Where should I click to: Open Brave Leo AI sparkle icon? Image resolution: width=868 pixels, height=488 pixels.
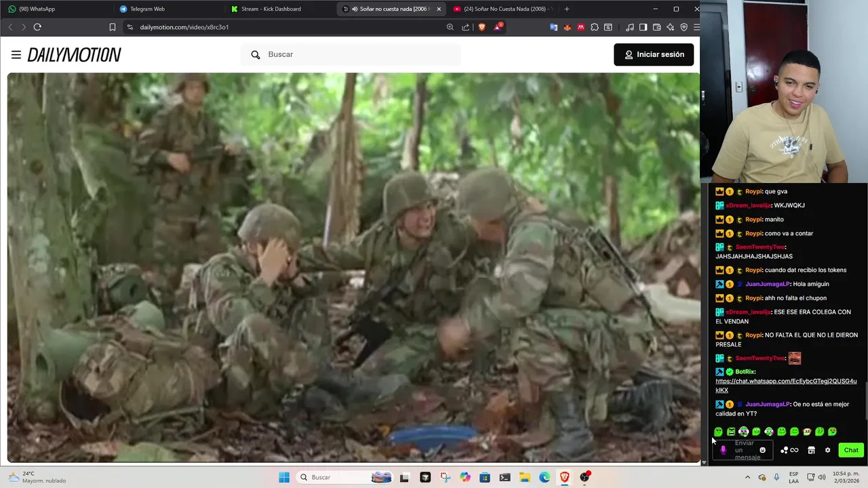(x=670, y=27)
